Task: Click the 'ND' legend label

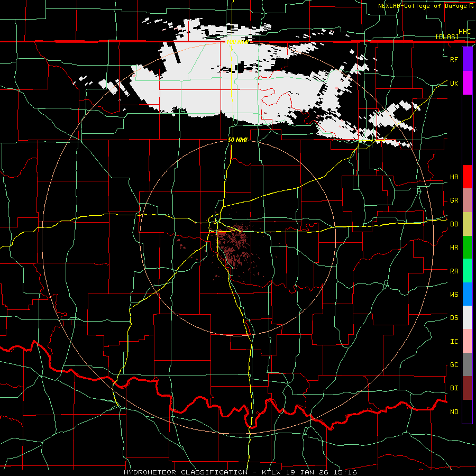Action: point(454,411)
